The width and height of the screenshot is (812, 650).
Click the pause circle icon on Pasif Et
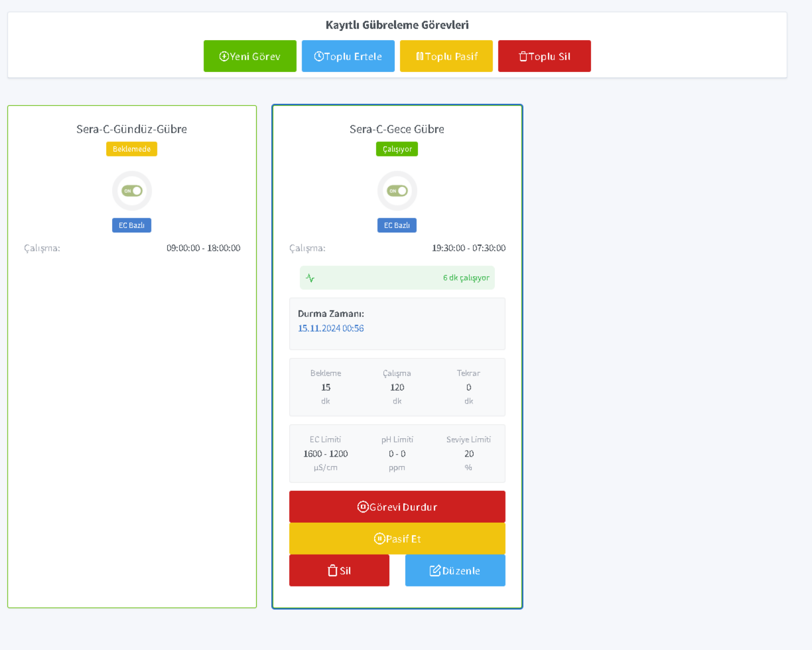tap(379, 539)
